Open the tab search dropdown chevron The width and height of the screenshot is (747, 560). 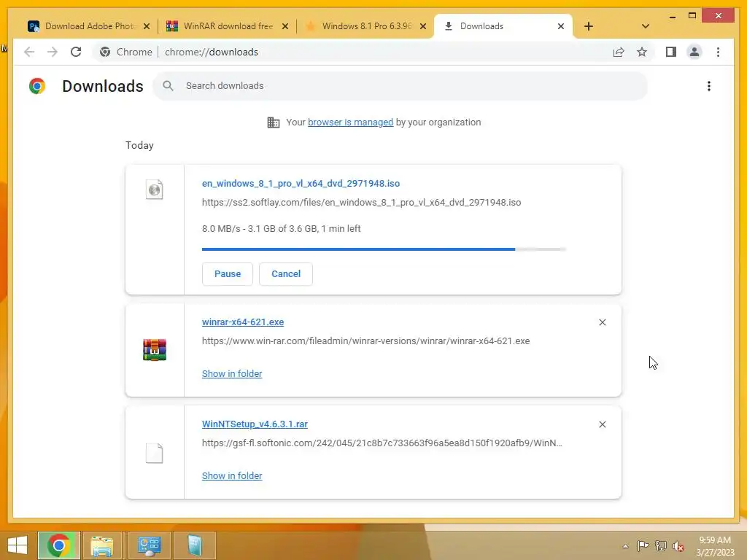645,26
